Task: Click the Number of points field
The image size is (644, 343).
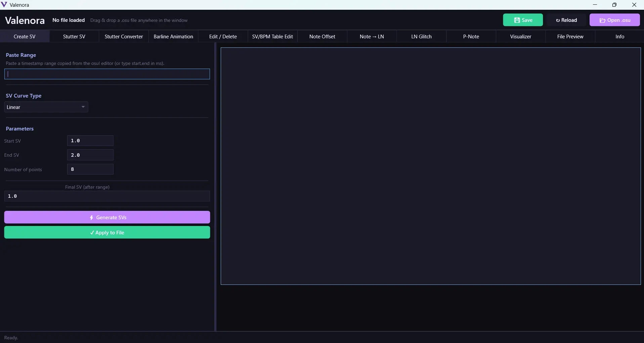Action: pos(90,169)
